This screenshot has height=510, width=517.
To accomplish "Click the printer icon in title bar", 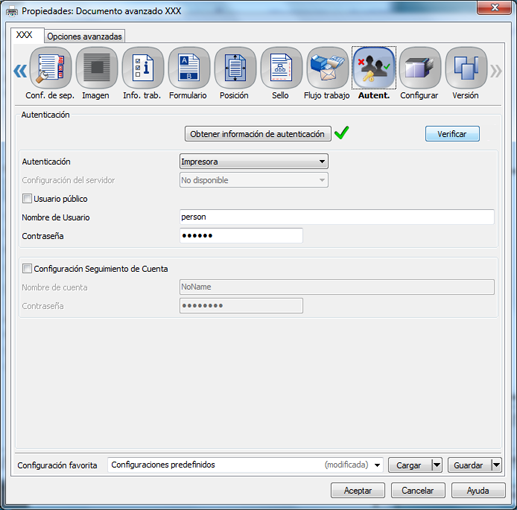I will (12, 12).
